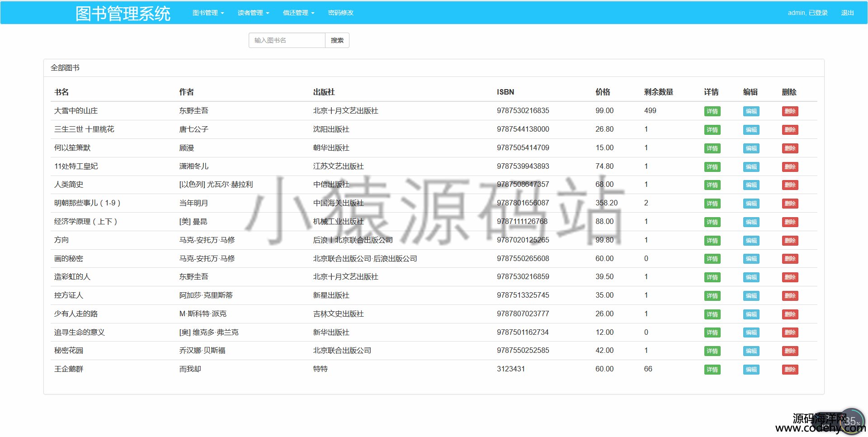Select price cell 358.20

[606, 203]
